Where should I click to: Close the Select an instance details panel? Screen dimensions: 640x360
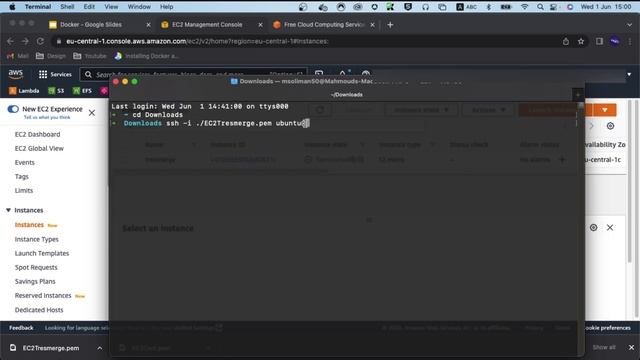click(x=610, y=228)
